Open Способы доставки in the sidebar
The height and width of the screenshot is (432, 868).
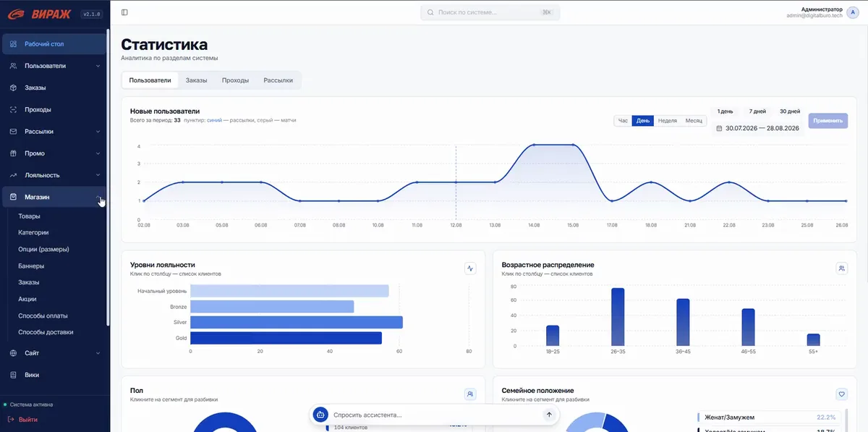point(46,332)
